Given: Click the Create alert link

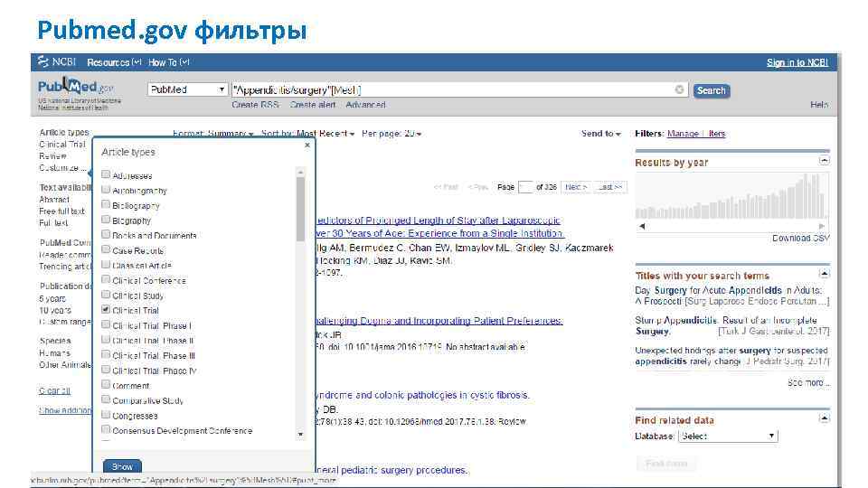Looking at the screenshot, I should (x=313, y=105).
